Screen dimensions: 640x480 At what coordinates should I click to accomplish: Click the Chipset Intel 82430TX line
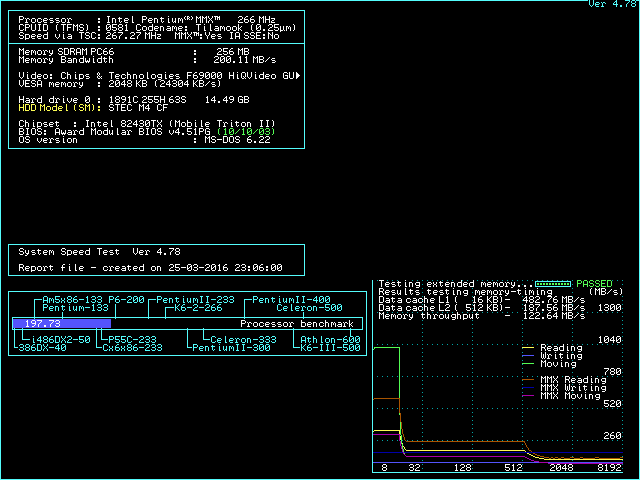click(147, 124)
